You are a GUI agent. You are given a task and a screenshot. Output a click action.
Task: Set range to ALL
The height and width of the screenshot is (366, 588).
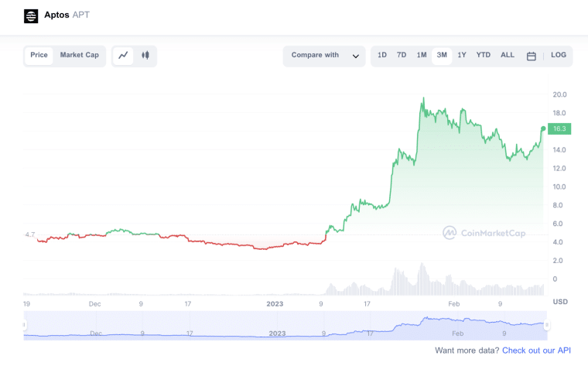(x=508, y=55)
